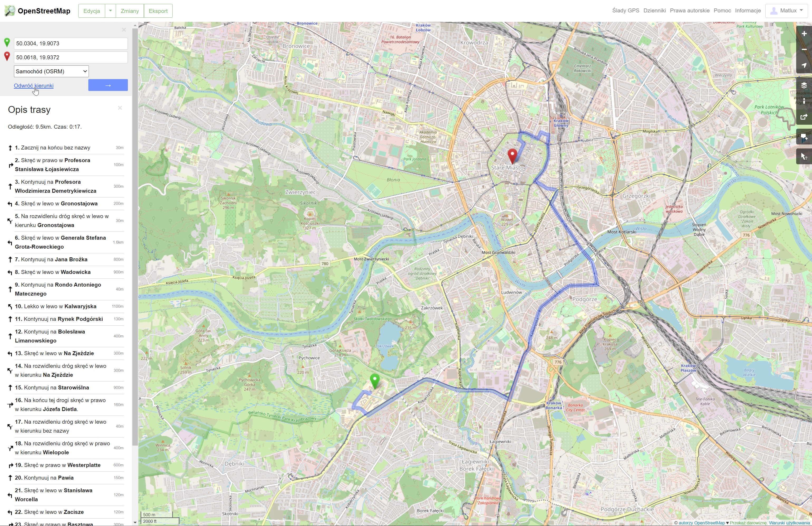Screen dimensions: 812x526
Task: Add a note to the map
Action: coord(804,137)
